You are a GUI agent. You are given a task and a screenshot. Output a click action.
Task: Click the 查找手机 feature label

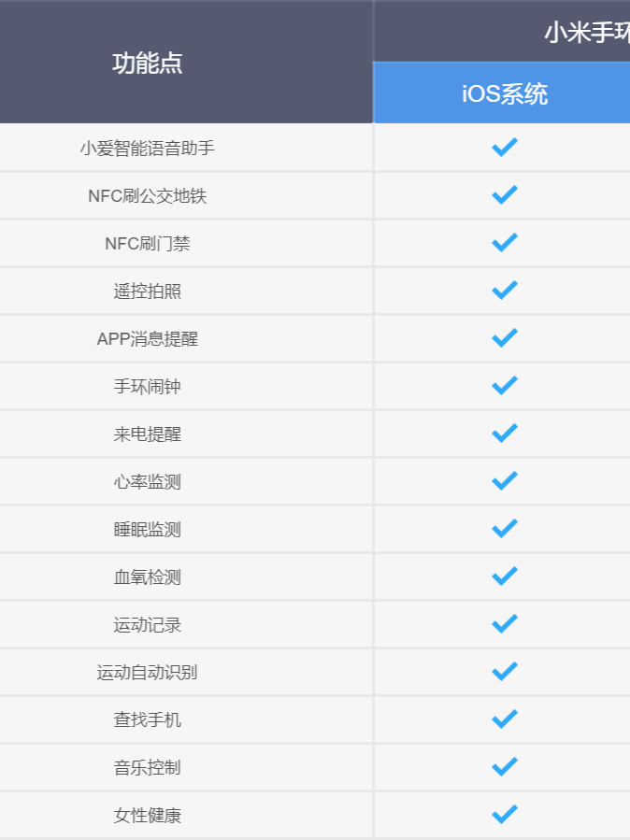(x=148, y=720)
